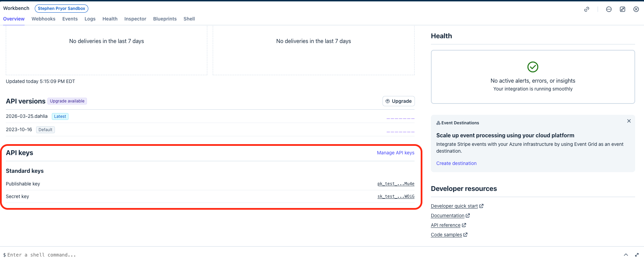The image size is (644, 263).
Task: Click the Stephen Pryor Sandbox badge
Action: [x=61, y=9]
